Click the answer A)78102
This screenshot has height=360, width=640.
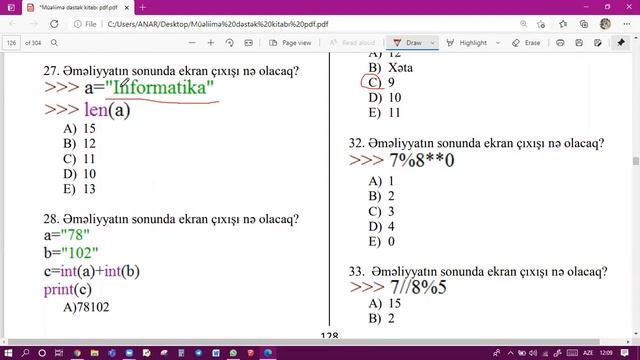(87, 307)
